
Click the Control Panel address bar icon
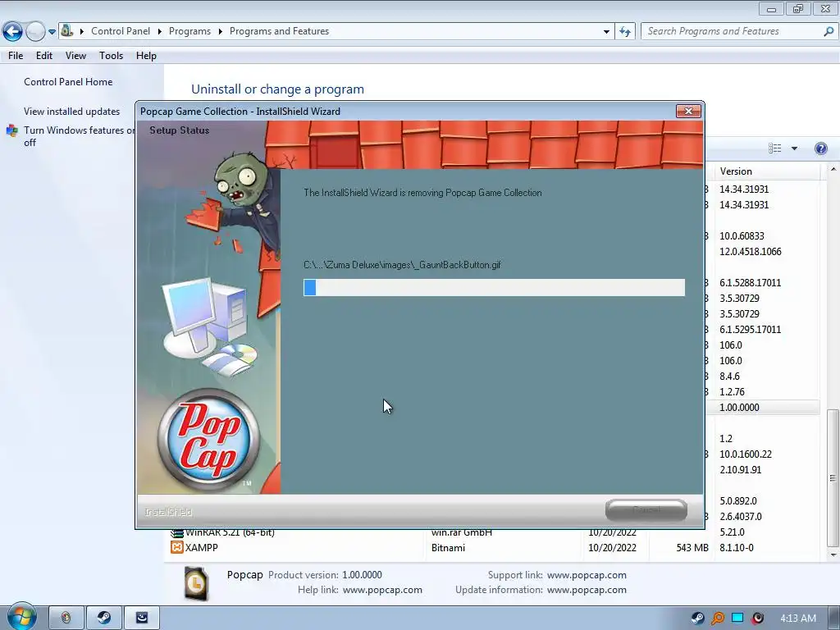(x=67, y=30)
